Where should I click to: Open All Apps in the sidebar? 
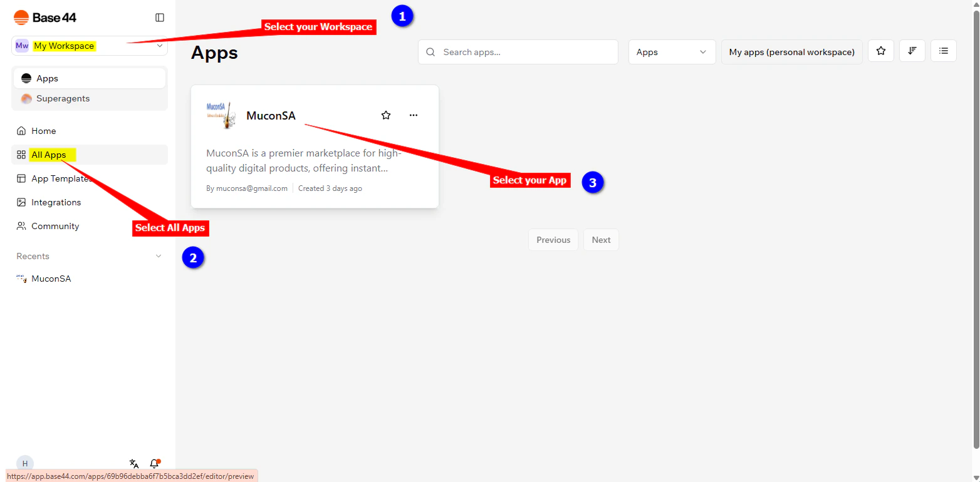90,155
